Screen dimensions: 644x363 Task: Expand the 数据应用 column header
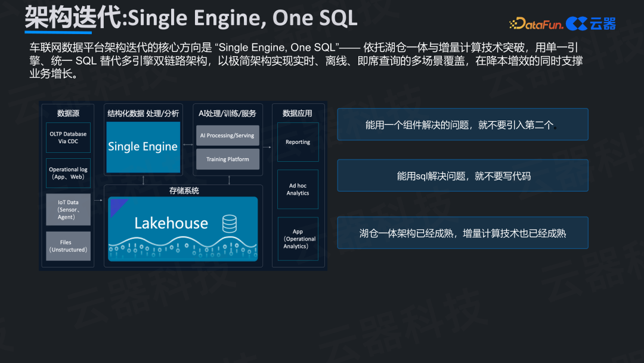click(x=298, y=113)
